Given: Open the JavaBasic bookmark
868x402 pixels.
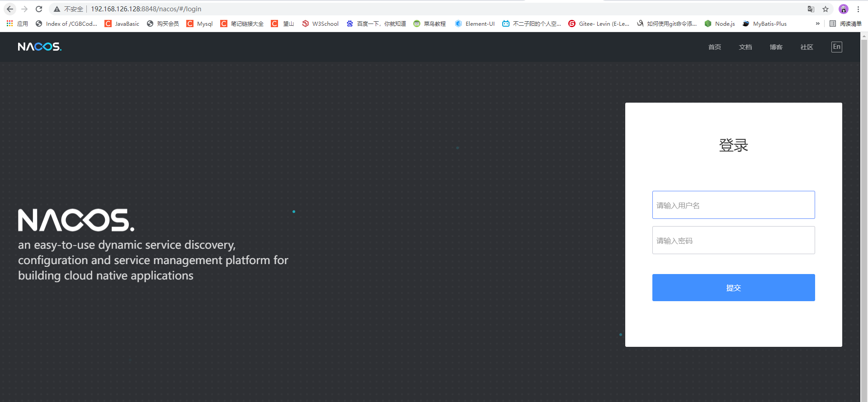Looking at the screenshot, I should tap(122, 24).
